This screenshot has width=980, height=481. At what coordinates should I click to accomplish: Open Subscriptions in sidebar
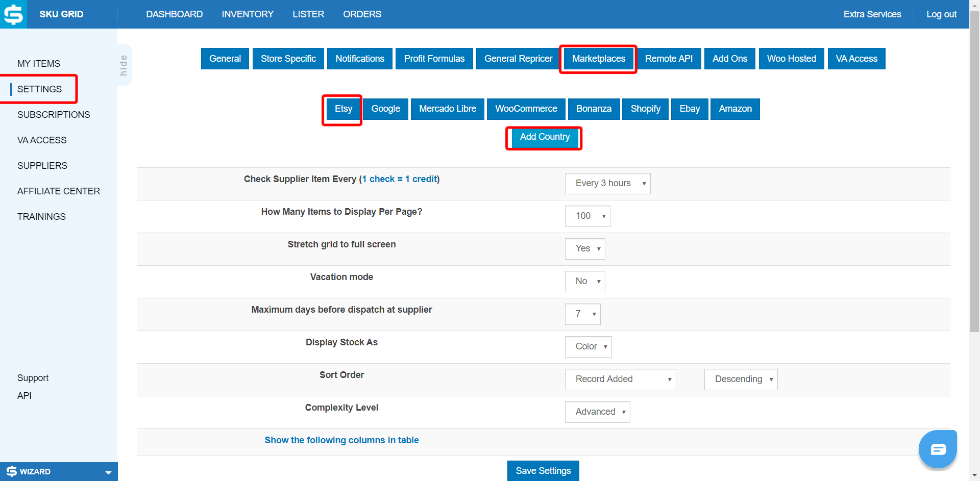pyautogui.click(x=54, y=115)
